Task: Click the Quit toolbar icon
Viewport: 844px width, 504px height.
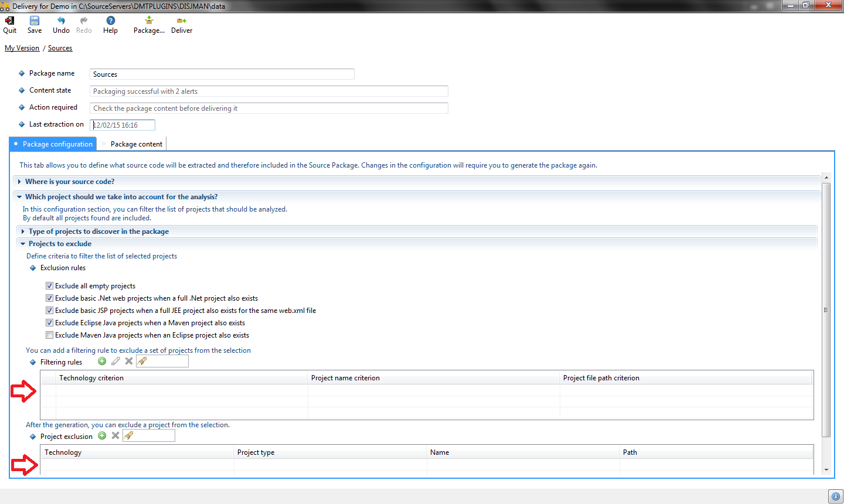Action: 9,21
